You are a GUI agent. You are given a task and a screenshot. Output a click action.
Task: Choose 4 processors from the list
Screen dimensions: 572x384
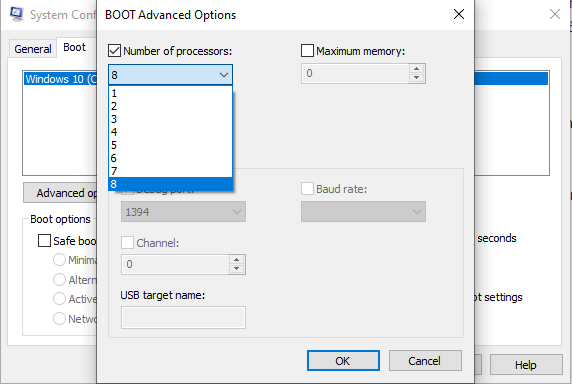tap(170, 132)
